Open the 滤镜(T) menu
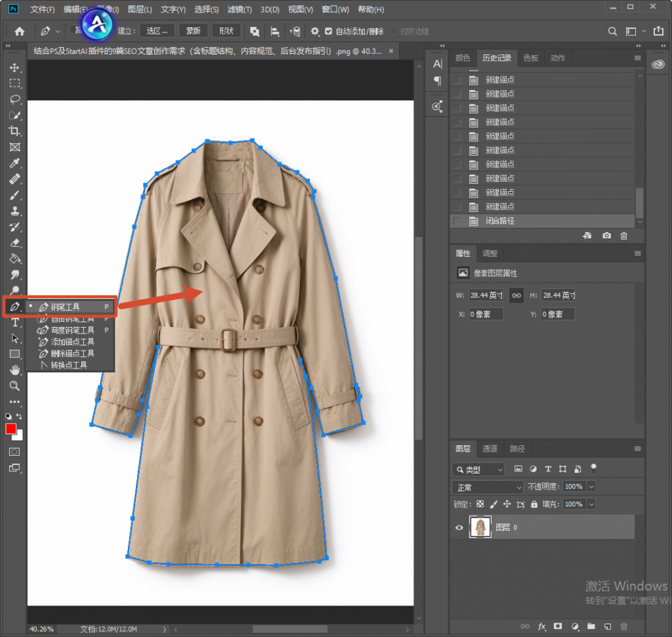 [x=240, y=9]
